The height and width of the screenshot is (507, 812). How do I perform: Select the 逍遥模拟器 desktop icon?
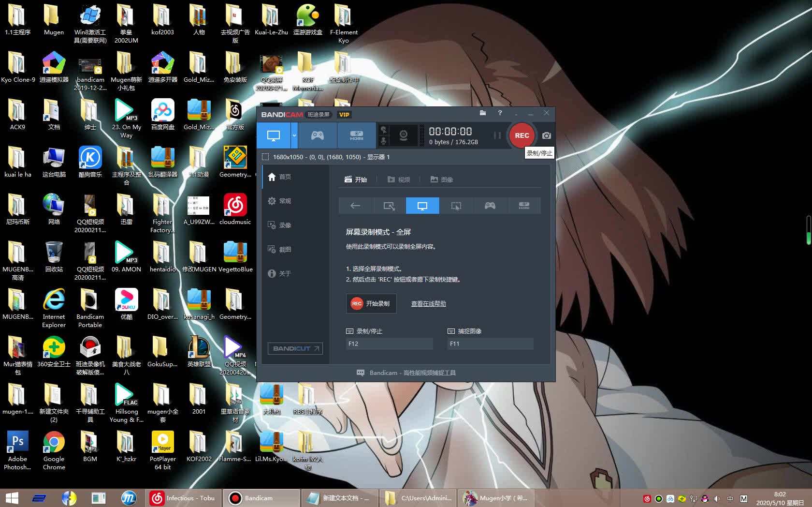54,67
